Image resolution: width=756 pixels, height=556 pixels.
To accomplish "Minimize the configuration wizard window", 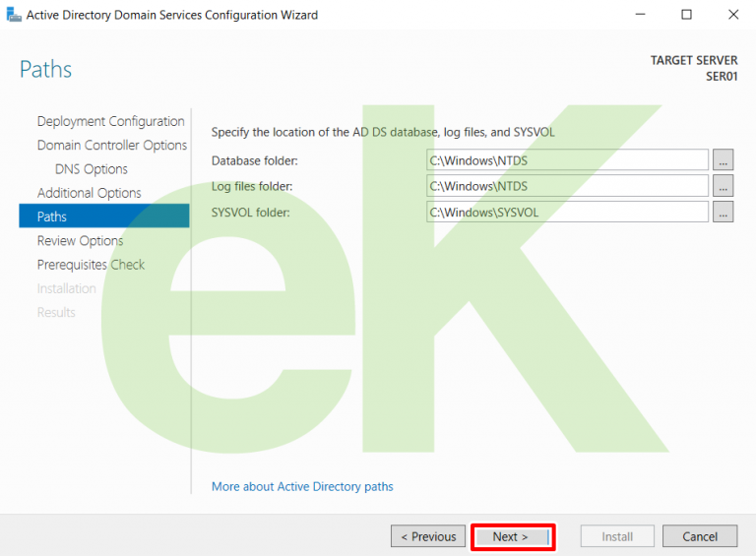I will [x=640, y=15].
